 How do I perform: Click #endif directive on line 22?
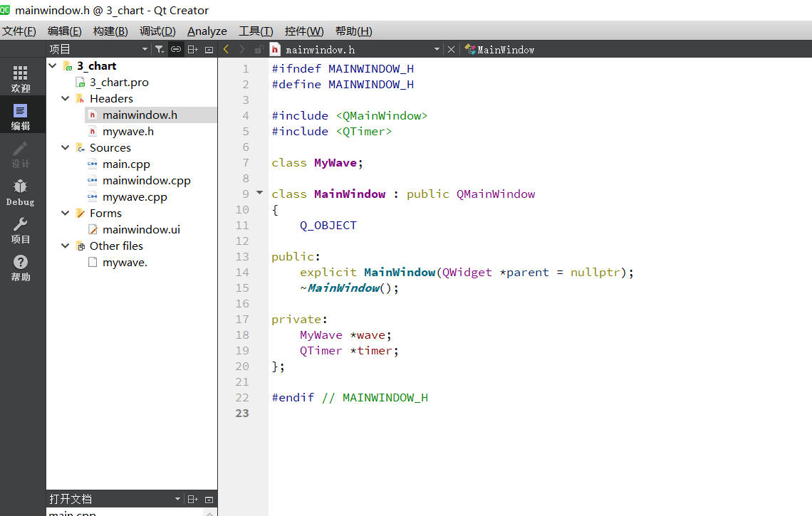(293, 397)
